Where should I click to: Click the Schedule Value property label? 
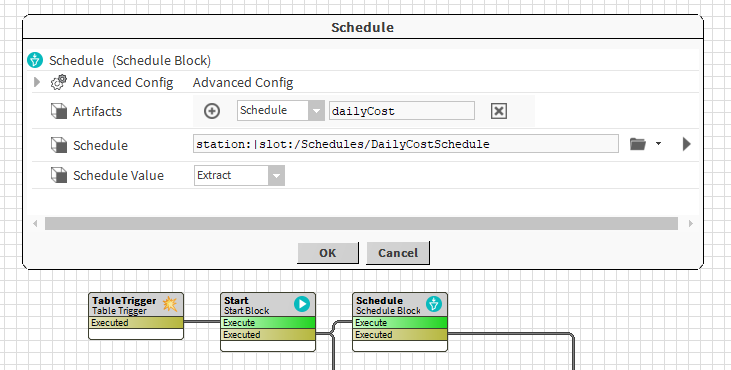(118, 175)
